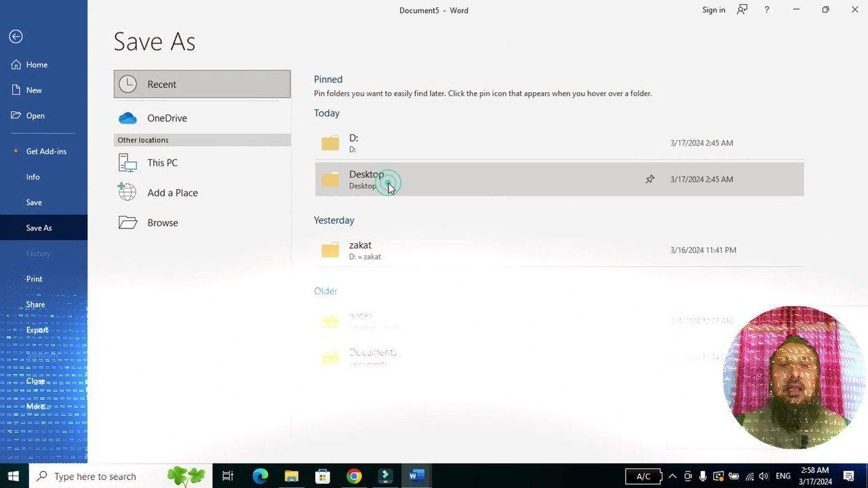This screenshot has height=488, width=868.
Task: Click the Recent clock icon
Action: coord(127,84)
